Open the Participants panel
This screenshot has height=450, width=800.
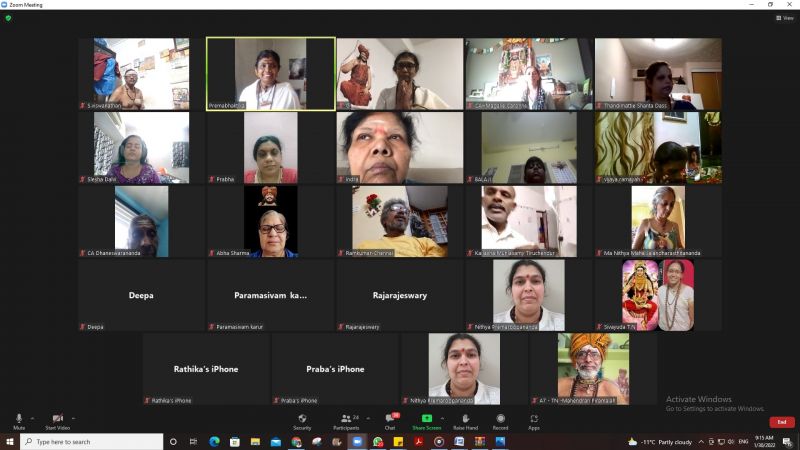(346, 421)
